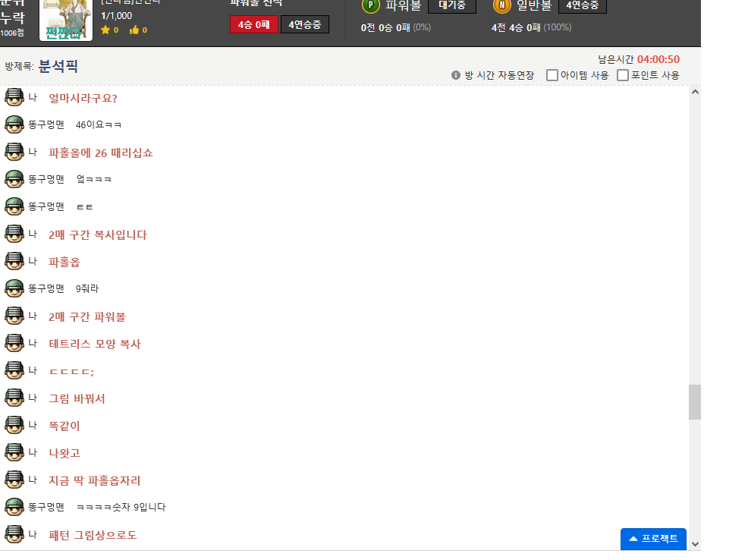Viewport: 748px width, 560px height.
Task: Click username 똥구멍맨 beside 9줘라
Action: pos(46,288)
